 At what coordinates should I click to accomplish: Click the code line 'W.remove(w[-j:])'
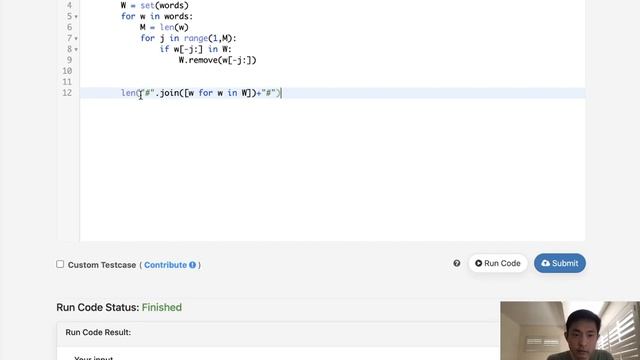[x=218, y=60]
